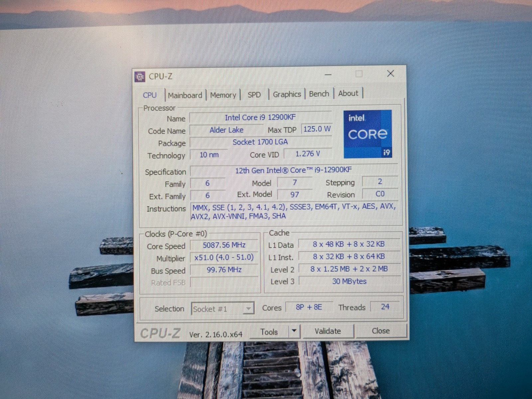The height and width of the screenshot is (399, 532).
Task: Click the Technology value 10 nm
Action: (209, 155)
